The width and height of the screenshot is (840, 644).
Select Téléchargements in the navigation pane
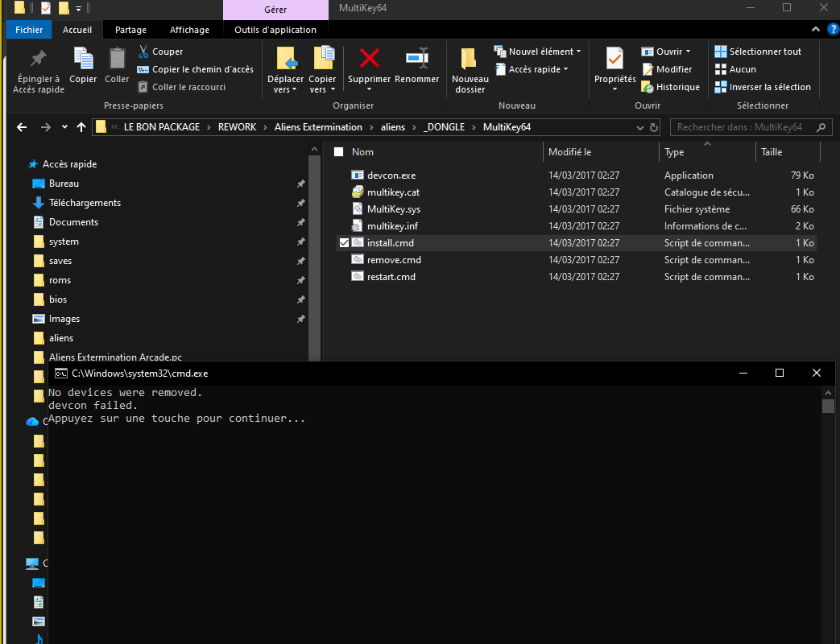(85, 203)
